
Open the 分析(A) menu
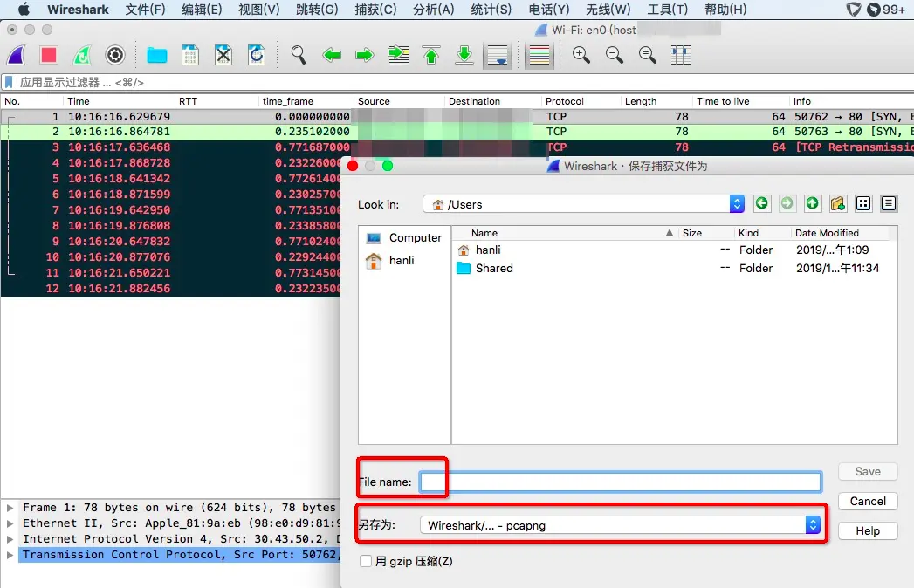click(x=433, y=10)
